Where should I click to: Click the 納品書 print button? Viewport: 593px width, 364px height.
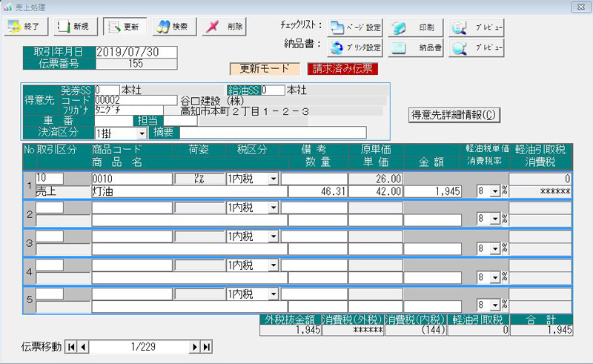coord(417,49)
